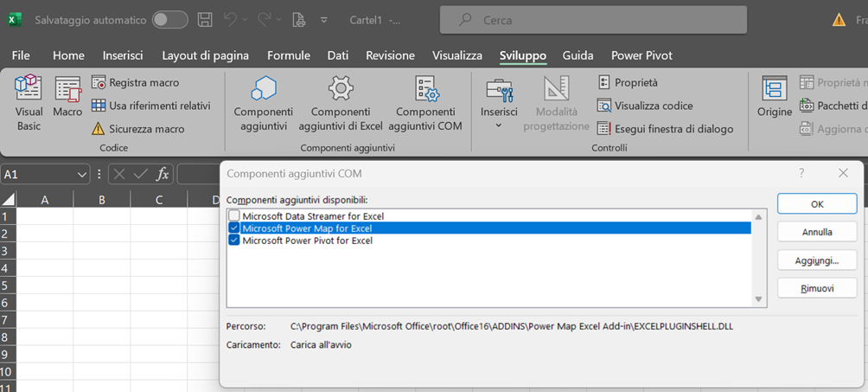868x392 pixels.
Task: Open Sicurezza macro settings
Action: 137,129
